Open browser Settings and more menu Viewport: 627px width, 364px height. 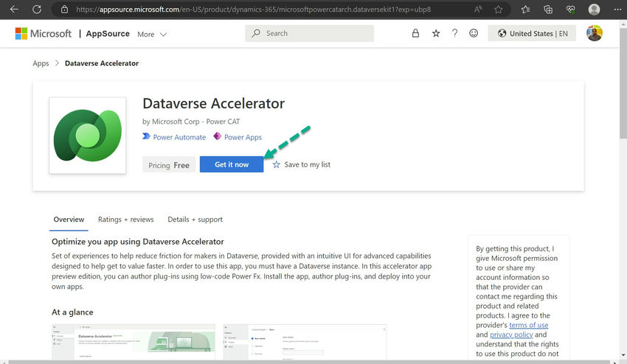(x=618, y=9)
